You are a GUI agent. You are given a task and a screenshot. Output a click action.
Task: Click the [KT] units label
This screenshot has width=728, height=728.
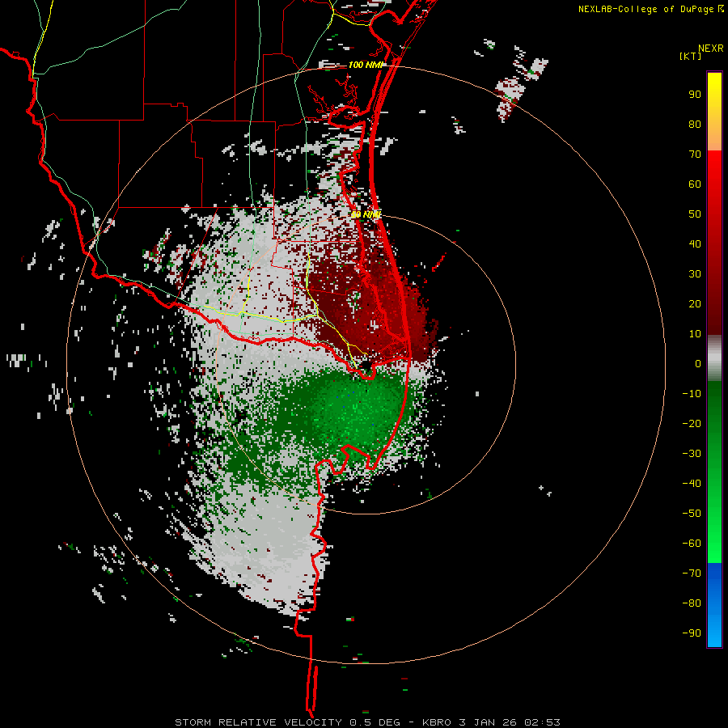pyautogui.click(x=690, y=56)
